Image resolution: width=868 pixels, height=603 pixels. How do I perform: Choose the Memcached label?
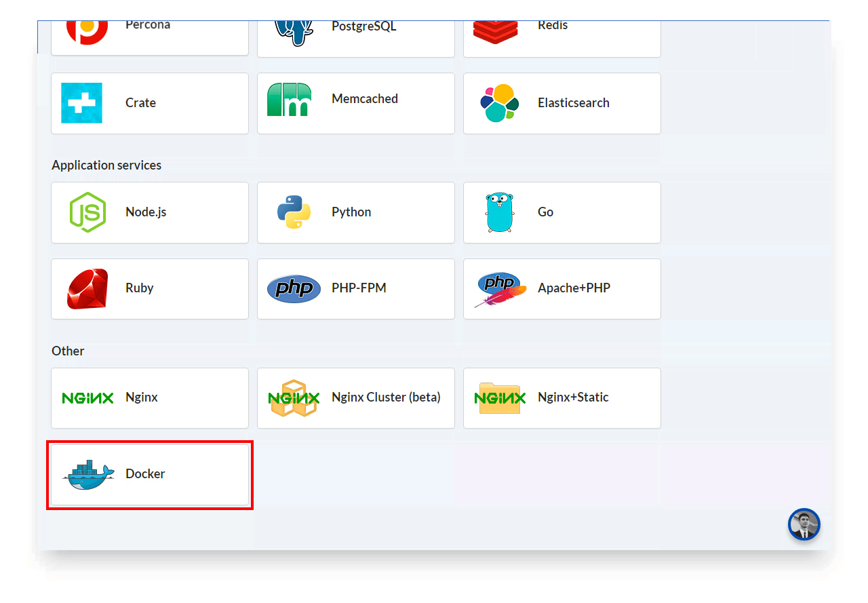pyautogui.click(x=365, y=99)
